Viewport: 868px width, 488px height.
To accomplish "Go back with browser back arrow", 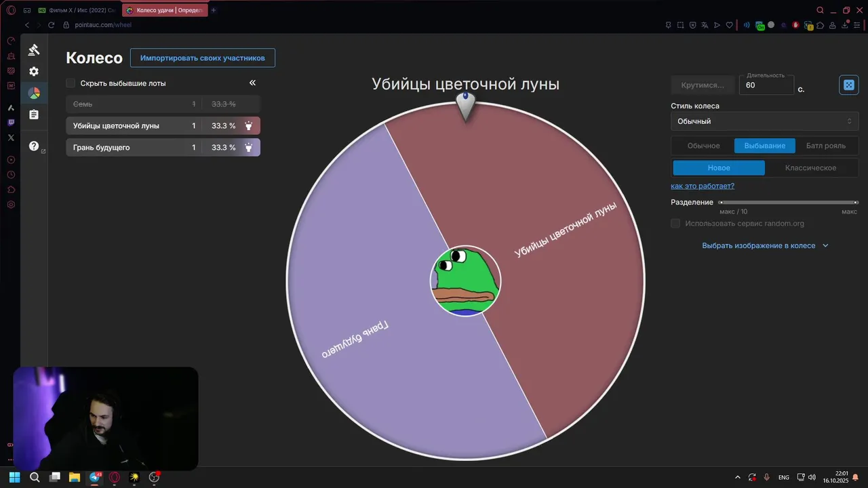I will 27,25.
